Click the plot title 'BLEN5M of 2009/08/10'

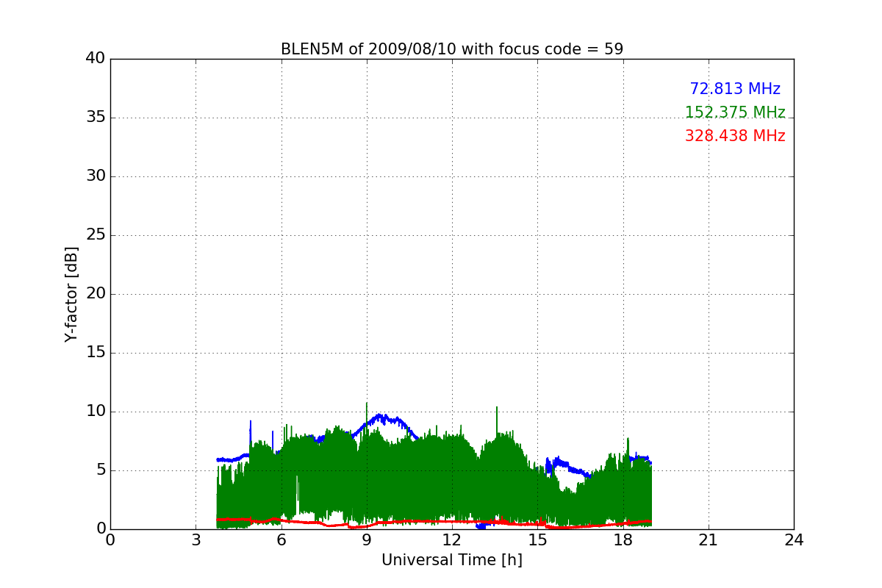452,49
